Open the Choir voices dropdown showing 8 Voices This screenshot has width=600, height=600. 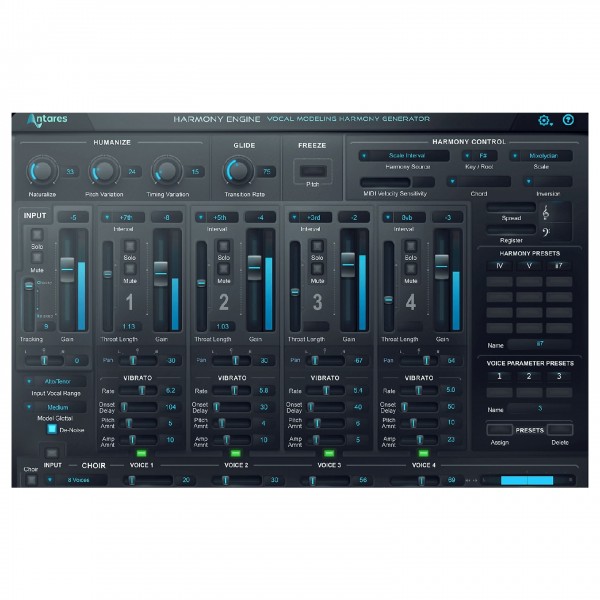tap(76, 480)
